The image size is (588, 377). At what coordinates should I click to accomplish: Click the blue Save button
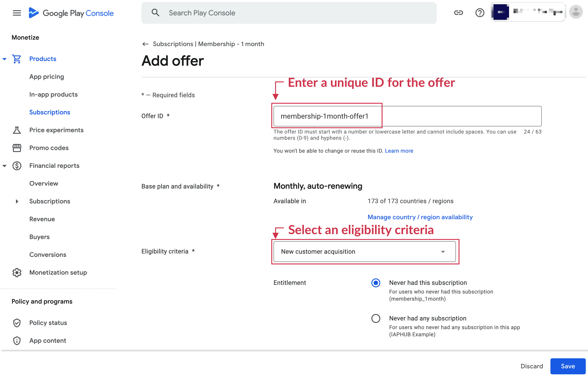coord(568,366)
